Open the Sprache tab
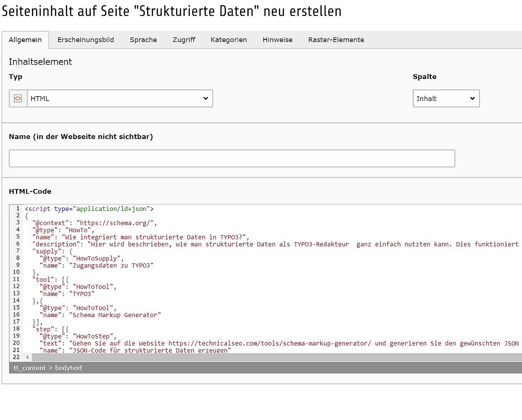Viewport: 522px width, 420px height. (x=143, y=40)
